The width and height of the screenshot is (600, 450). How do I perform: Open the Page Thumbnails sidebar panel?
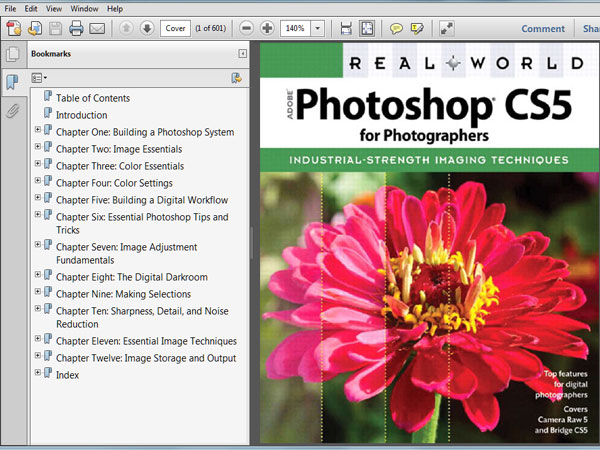[x=13, y=54]
